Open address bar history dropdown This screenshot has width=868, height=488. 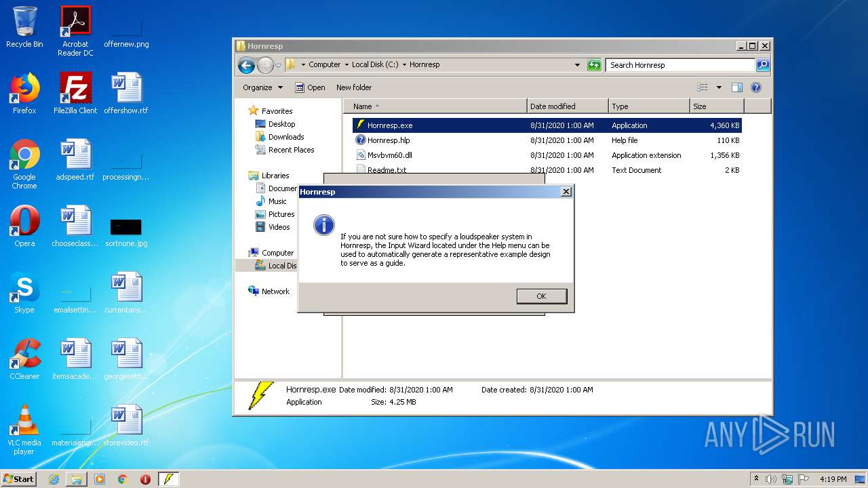pos(577,65)
